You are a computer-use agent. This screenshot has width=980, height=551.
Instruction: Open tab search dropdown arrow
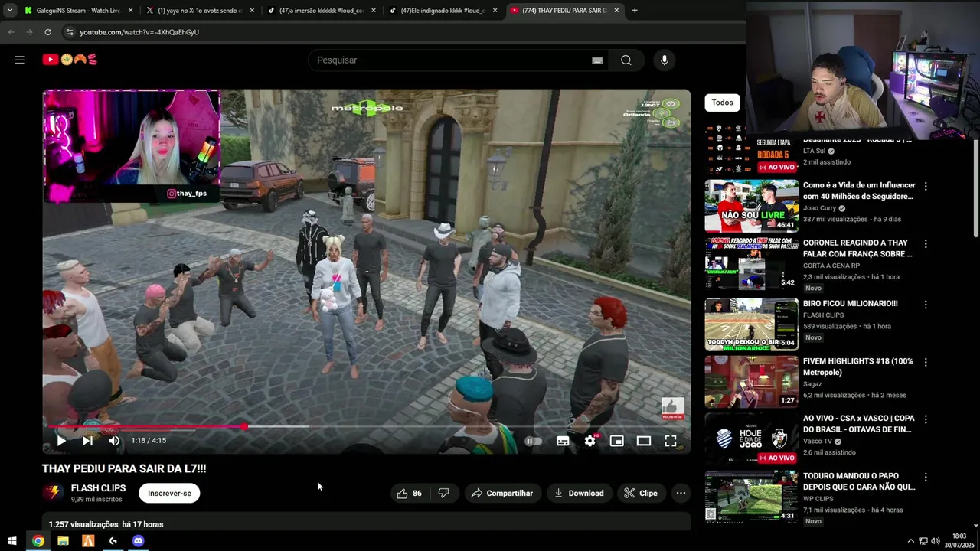(x=10, y=11)
